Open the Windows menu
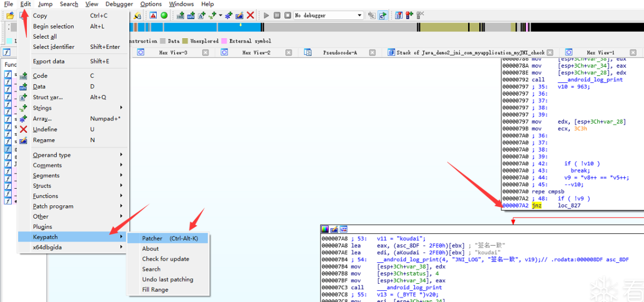Screen dimensions: 644x302 click(x=181, y=4)
